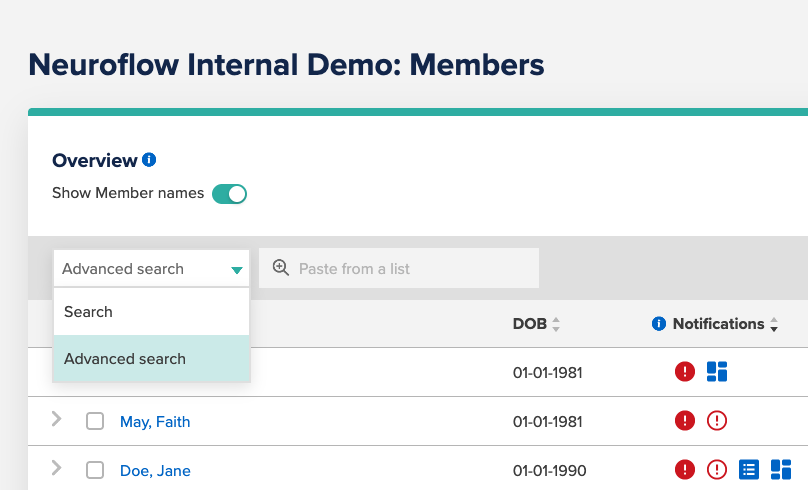Expand the May, Faith row
Viewport: 808px width, 490px height.
(57, 419)
